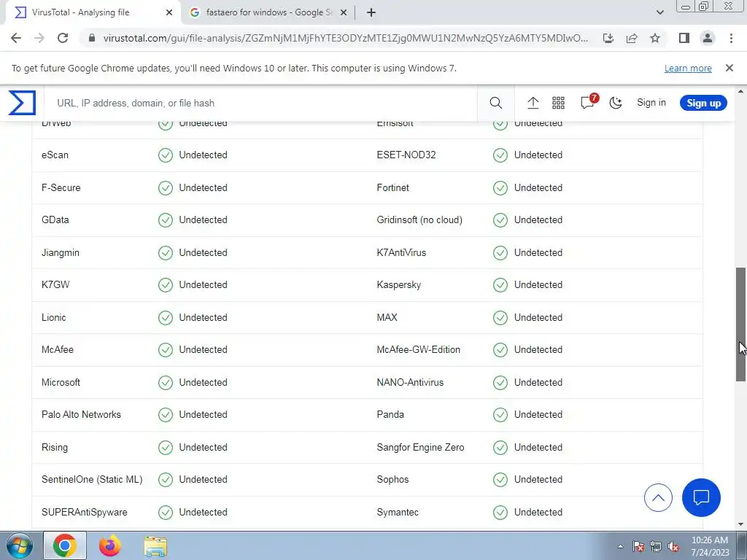Click the muted volume tray icon

point(673,546)
